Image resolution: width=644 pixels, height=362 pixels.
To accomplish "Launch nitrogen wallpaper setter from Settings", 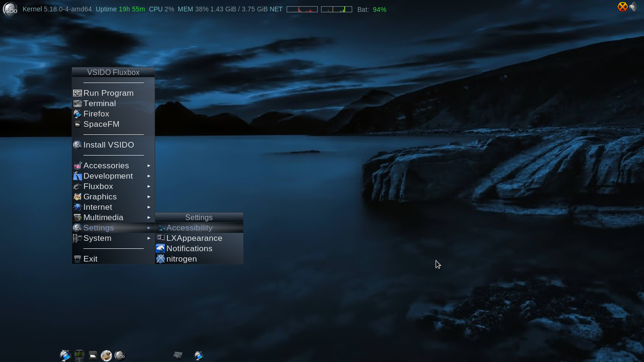I will [x=199, y=259].
